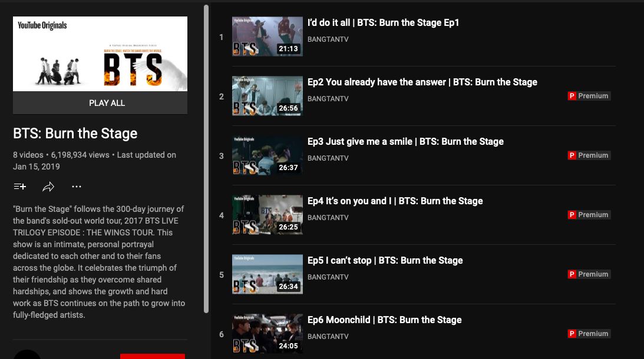Open Ep4 video thumbnail with 26:25 duration
This screenshot has height=359, width=644.
pos(267,215)
